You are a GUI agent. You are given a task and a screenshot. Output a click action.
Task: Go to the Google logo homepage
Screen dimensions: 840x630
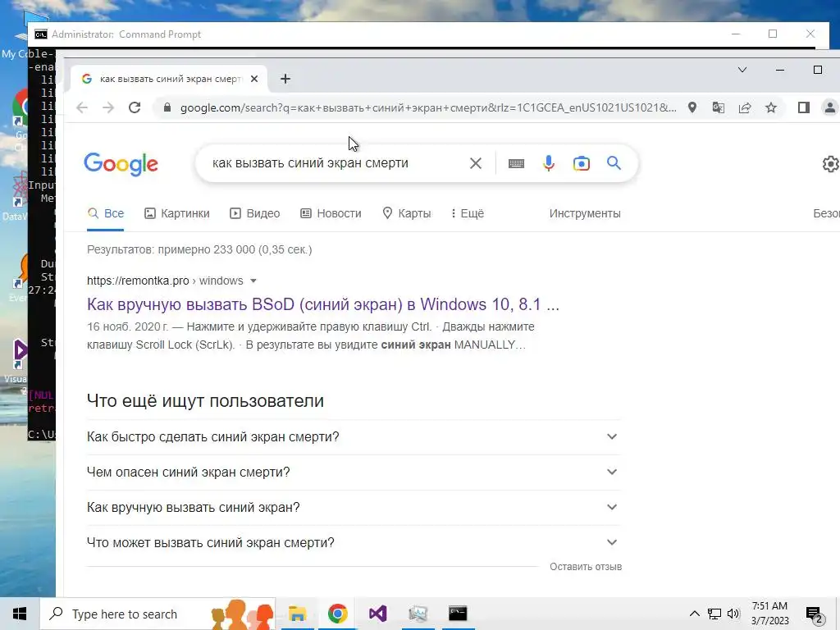[121, 164]
